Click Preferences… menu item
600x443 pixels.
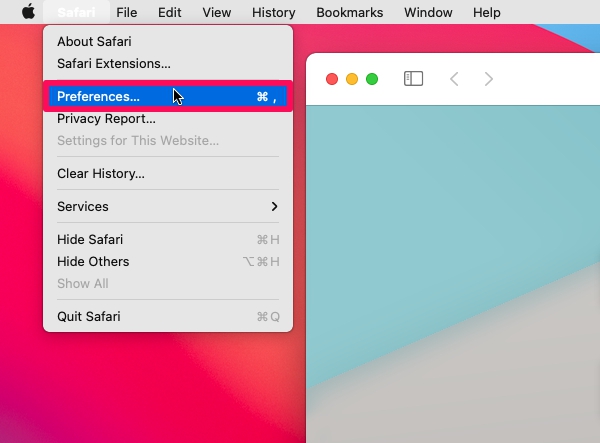(168, 96)
